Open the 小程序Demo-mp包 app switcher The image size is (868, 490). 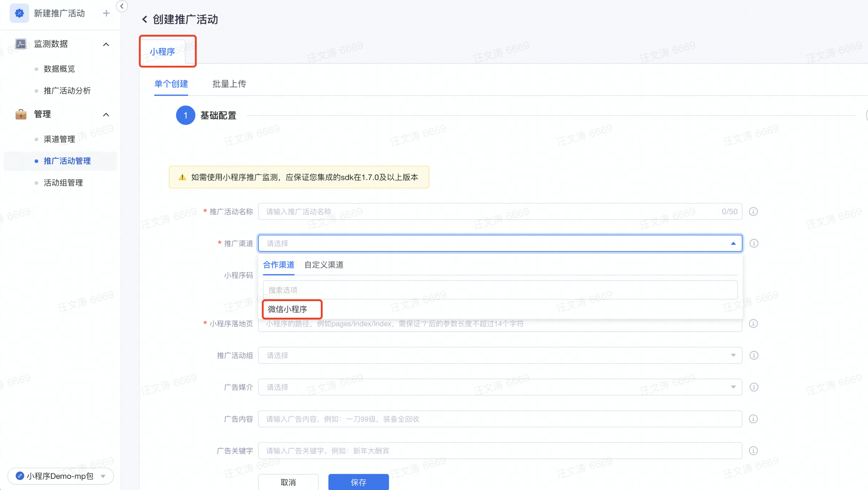click(x=60, y=476)
